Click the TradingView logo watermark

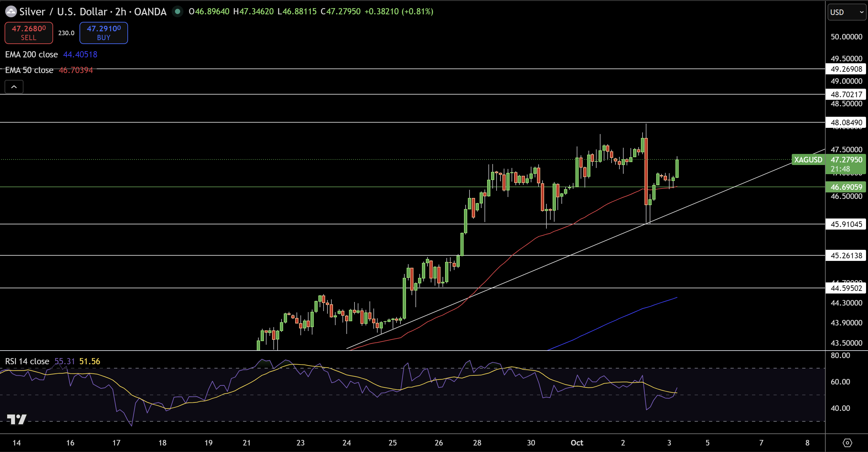17,419
